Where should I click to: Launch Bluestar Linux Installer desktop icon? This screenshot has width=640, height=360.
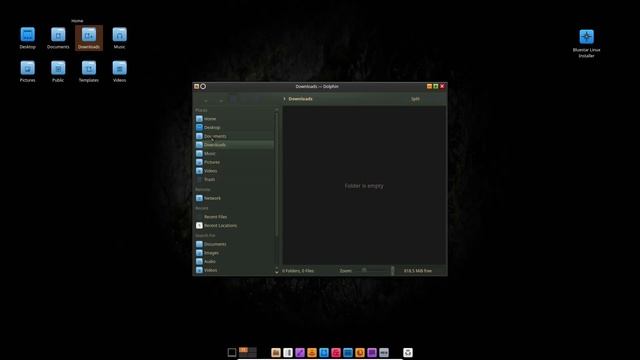coord(587,43)
